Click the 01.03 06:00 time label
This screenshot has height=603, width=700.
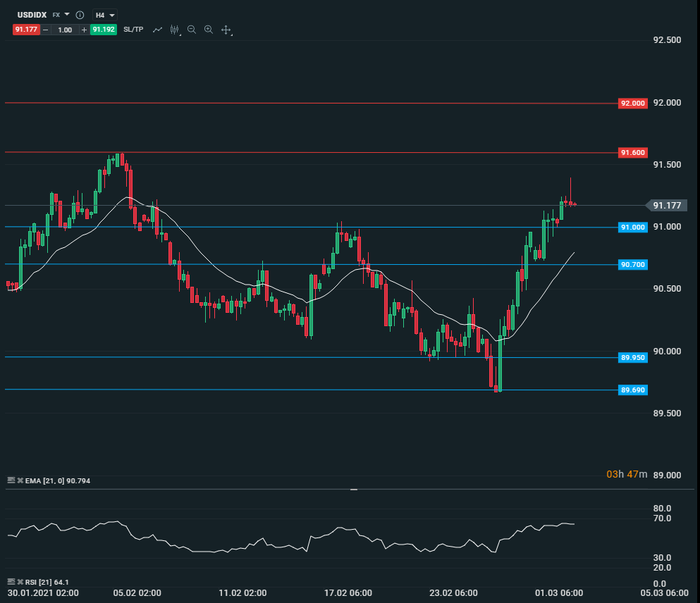[559, 593]
